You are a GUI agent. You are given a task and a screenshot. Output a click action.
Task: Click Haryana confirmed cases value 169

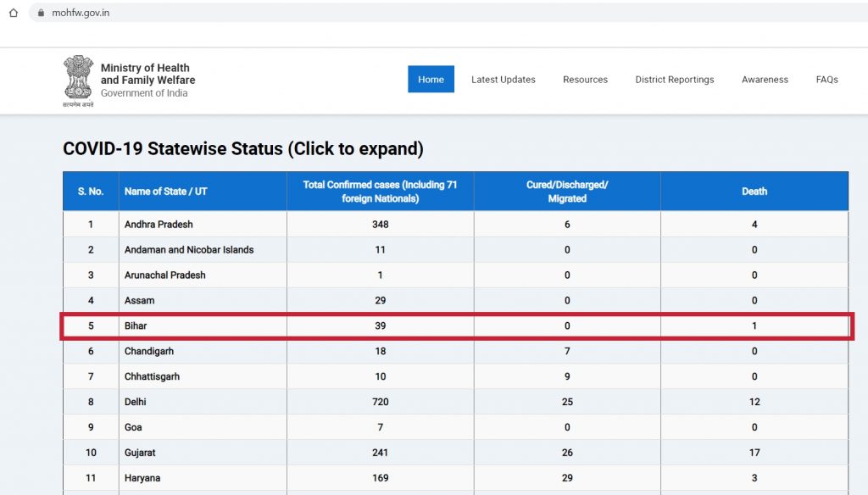(x=381, y=478)
